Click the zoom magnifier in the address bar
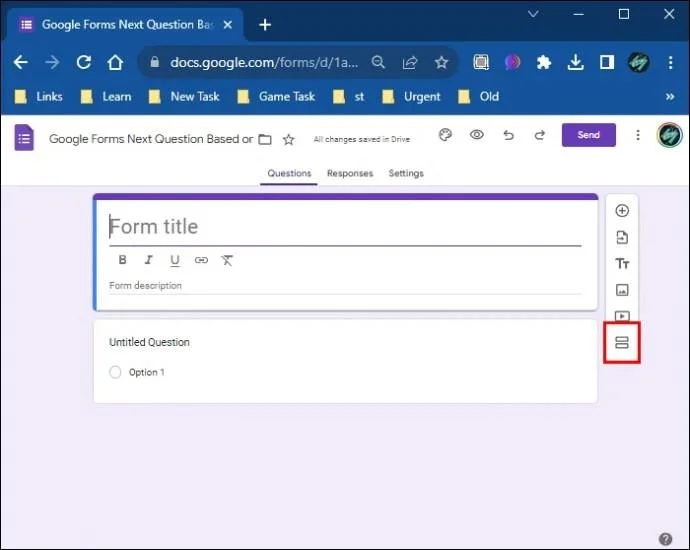This screenshot has height=550, width=690. click(x=378, y=62)
